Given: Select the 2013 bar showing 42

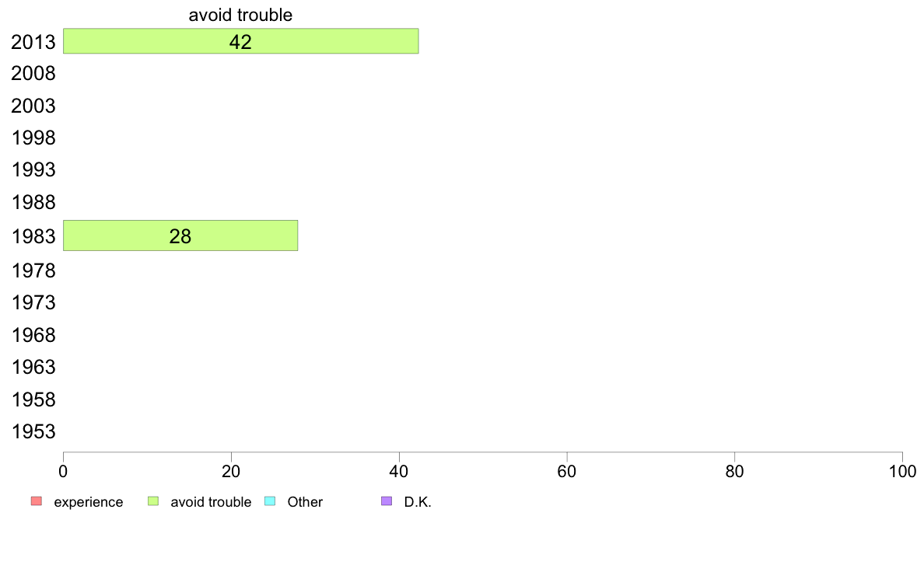Looking at the screenshot, I should pos(240,41).
